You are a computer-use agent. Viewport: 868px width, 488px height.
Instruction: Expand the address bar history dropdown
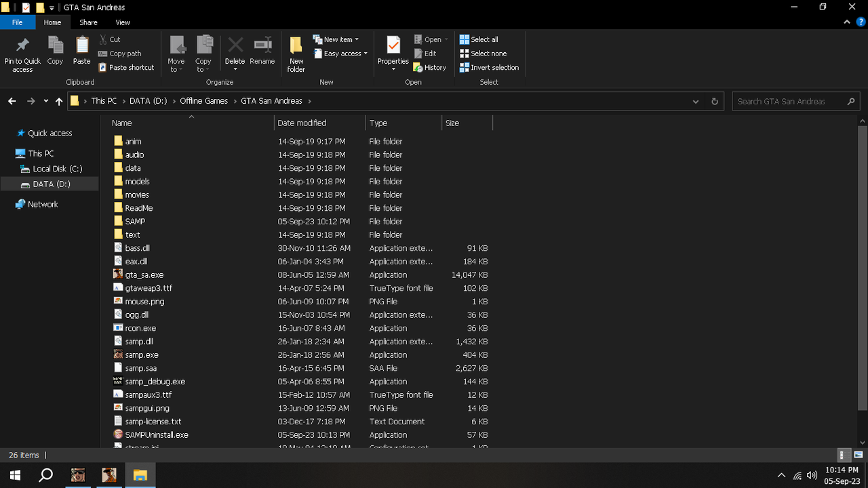696,101
